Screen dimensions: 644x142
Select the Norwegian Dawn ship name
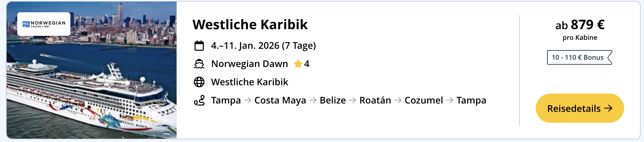[x=250, y=64]
